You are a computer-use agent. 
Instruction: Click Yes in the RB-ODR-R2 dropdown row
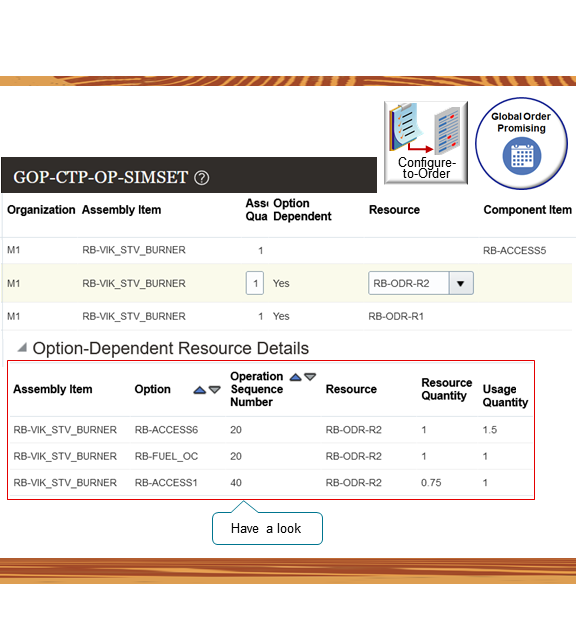pyautogui.click(x=281, y=283)
